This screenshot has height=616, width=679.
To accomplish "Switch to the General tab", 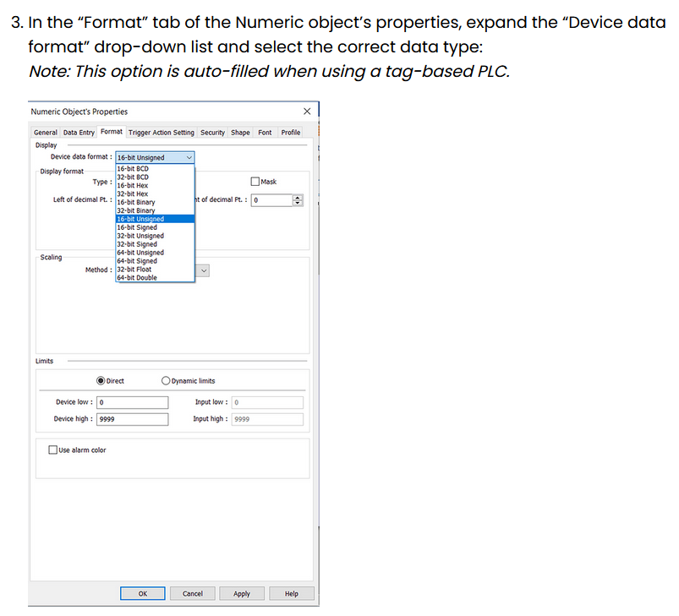I will tap(46, 133).
